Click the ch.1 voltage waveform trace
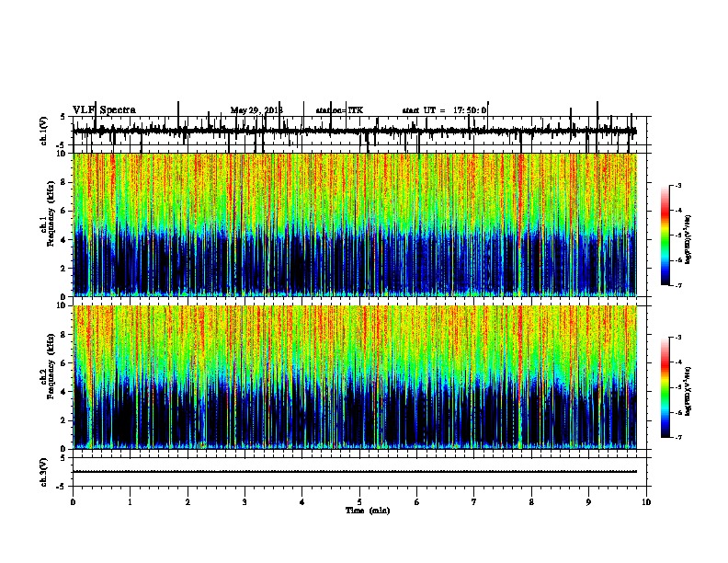 pyautogui.click(x=355, y=132)
